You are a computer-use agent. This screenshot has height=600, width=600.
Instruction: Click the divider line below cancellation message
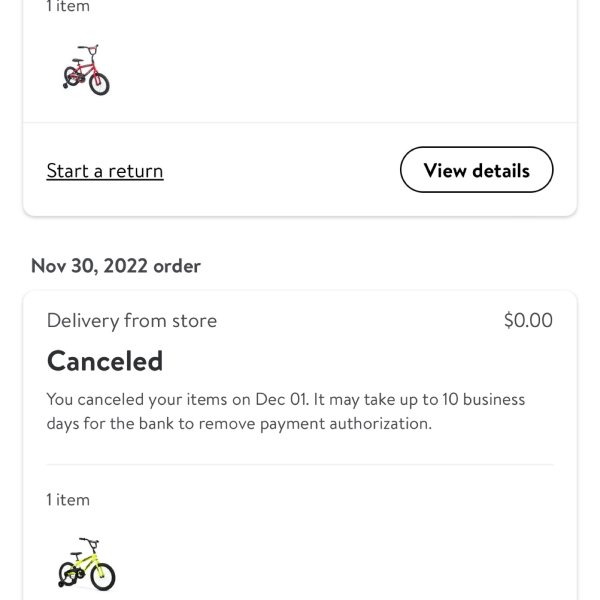[x=300, y=464]
